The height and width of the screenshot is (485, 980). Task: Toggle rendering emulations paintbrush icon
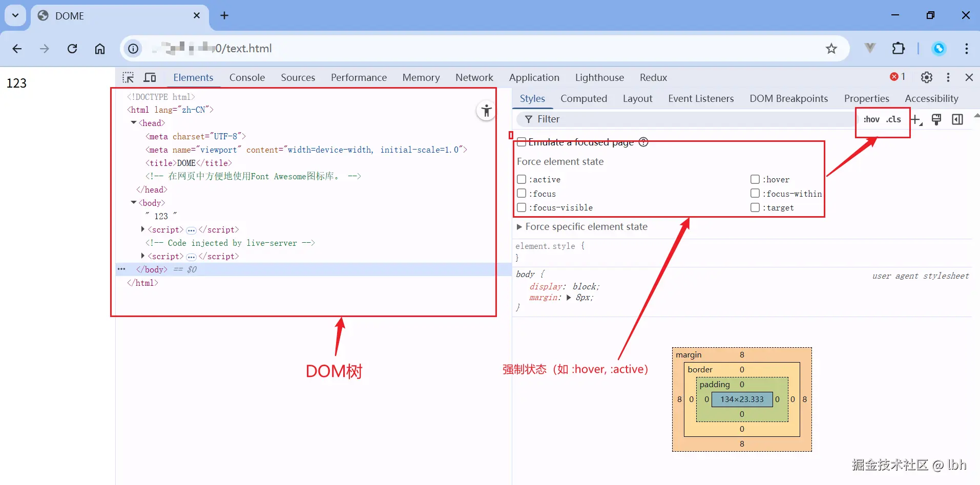[936, 119]
